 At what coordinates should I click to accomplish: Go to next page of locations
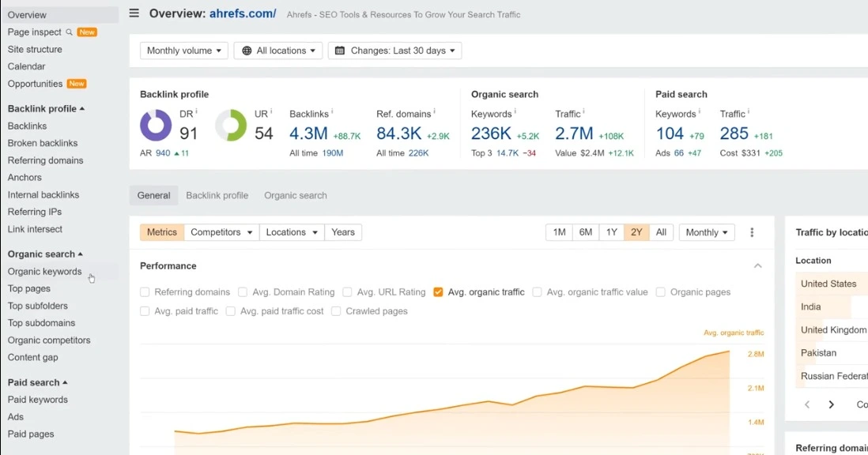(x=831, y=404)
